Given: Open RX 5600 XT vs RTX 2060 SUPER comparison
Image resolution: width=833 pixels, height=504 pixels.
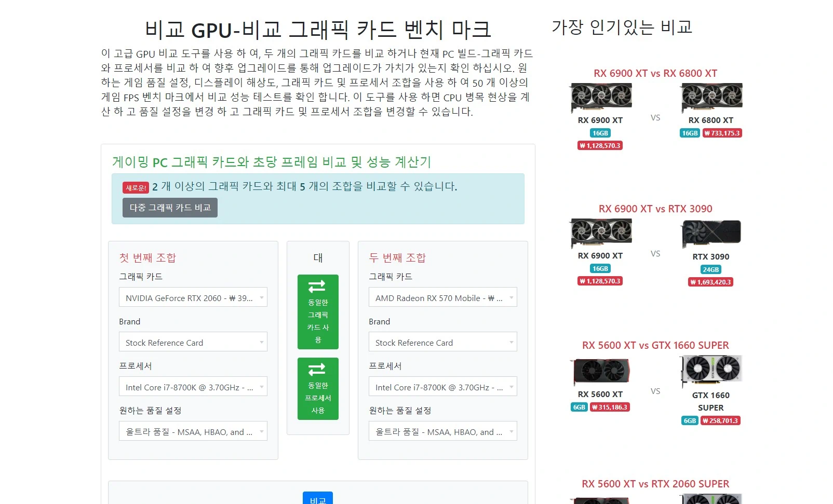Looking at the screenshot, I should [x=655, y=484].
